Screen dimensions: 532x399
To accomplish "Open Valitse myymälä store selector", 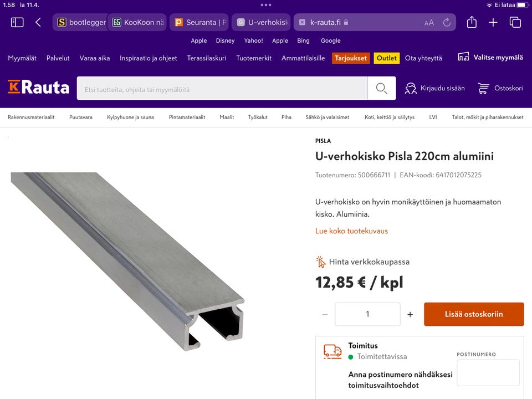I will click(x=490, y=57).
